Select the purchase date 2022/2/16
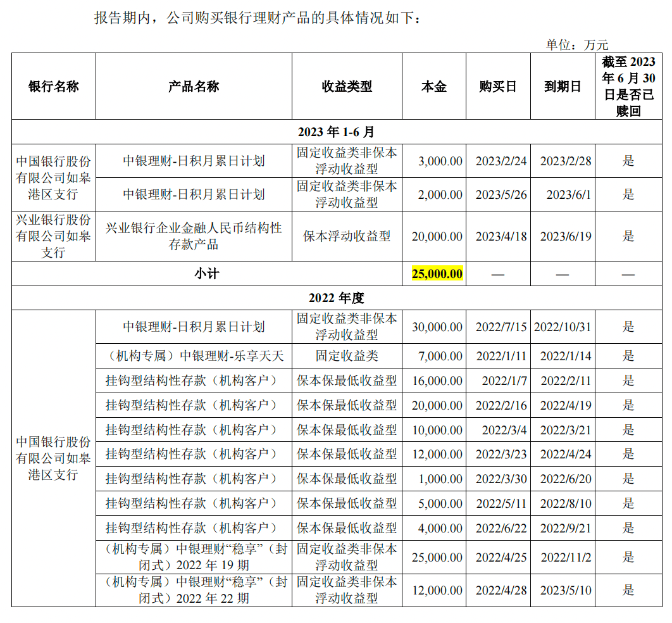 point(501,406)
